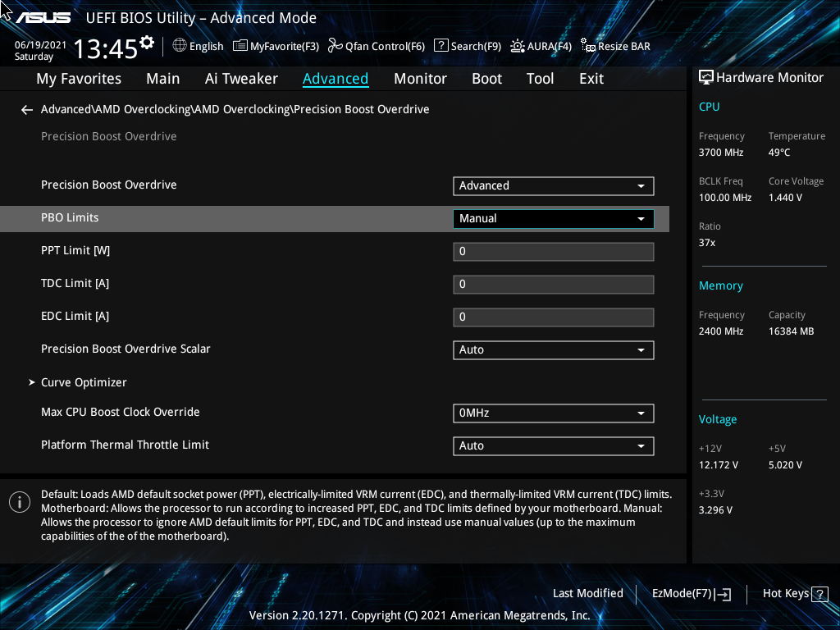
Task: Click the Hardware Monitor display icon
Action: 706,78
